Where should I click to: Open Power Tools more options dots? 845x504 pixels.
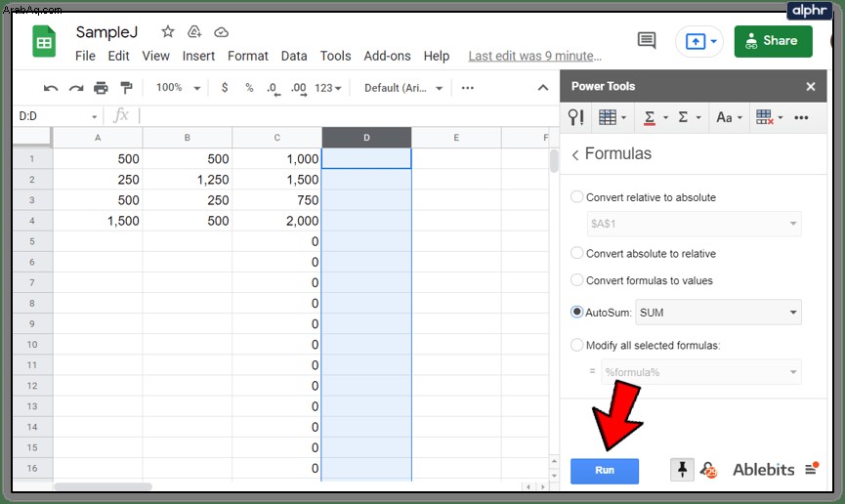click(x=801, y=117)
